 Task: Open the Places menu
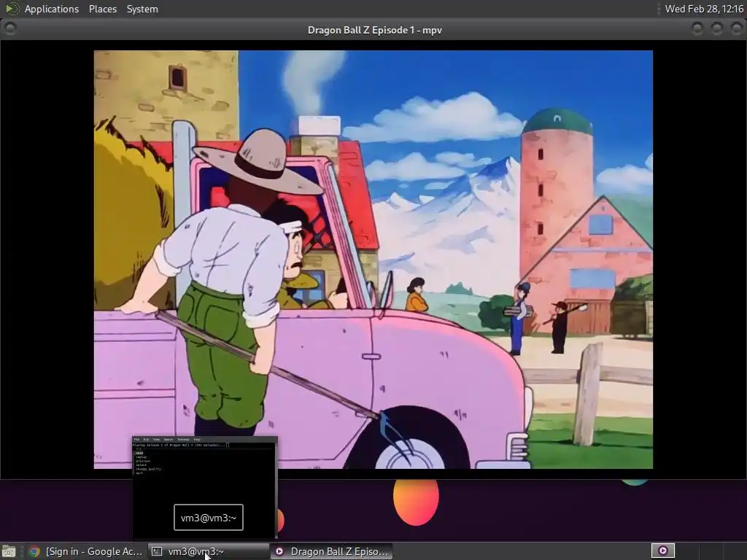[x=102, y=9]
